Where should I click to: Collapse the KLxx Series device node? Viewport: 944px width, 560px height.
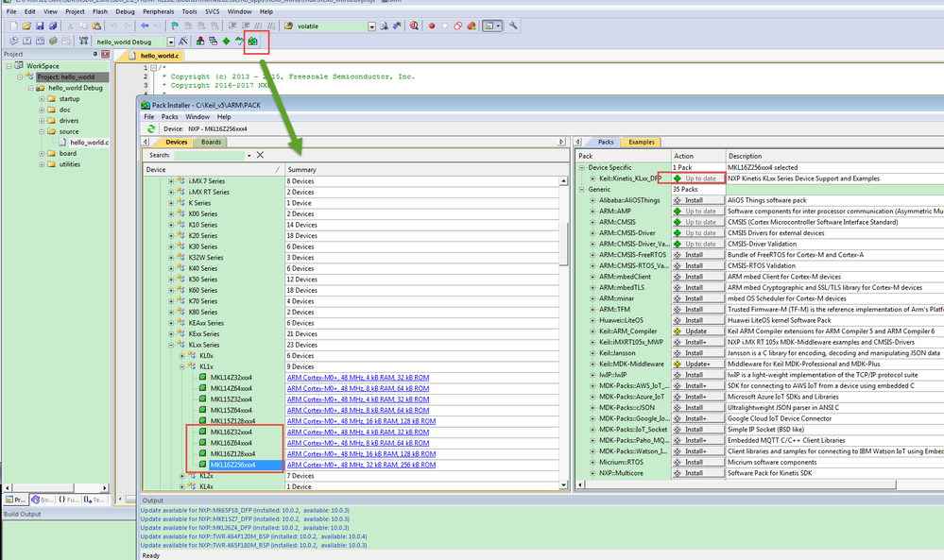(171, 345)
